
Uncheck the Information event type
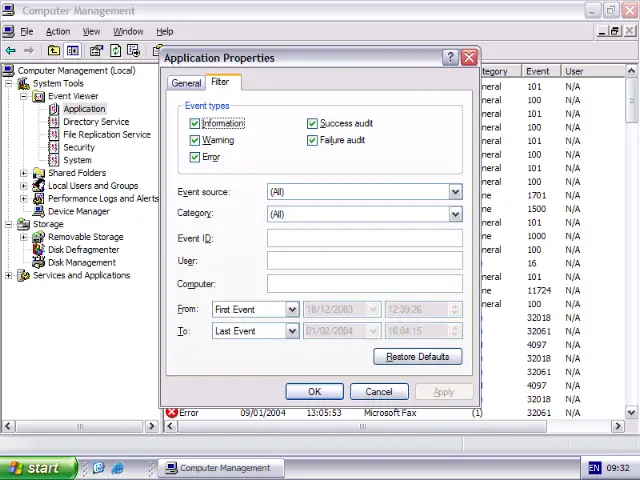[194, 123]
